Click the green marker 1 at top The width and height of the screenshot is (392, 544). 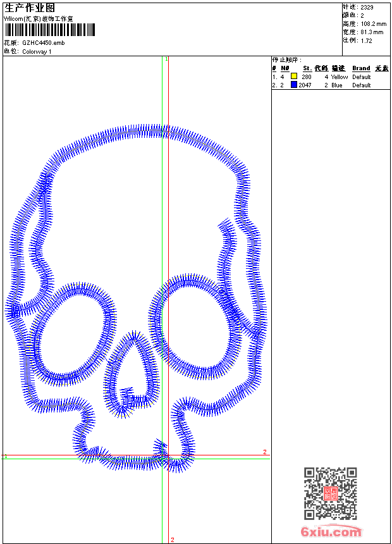(166, 59)
